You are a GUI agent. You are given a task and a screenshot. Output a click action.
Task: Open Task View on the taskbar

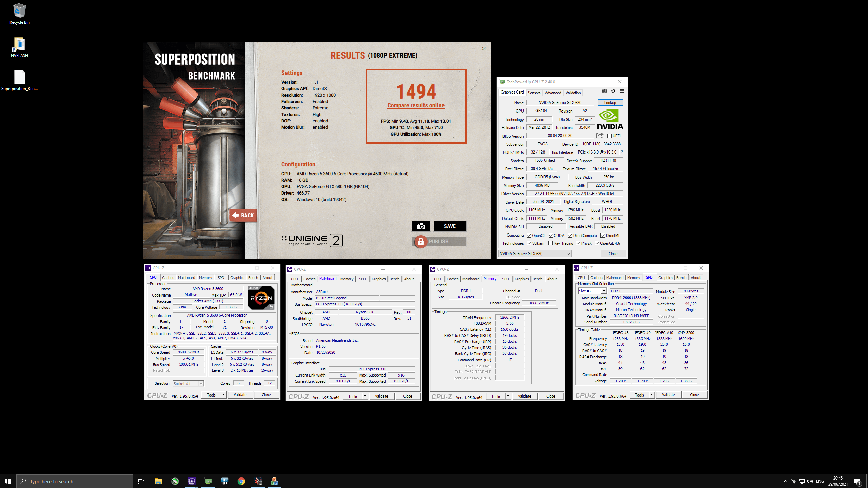pyautogui.click(x=141, y=481)
